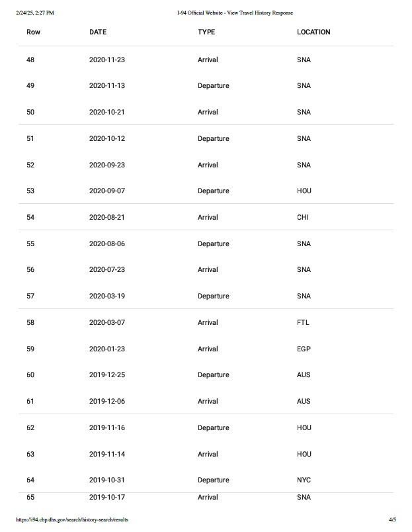Click the NYC location in row 64
Screen dimensions: 412x532
point(304,480)
